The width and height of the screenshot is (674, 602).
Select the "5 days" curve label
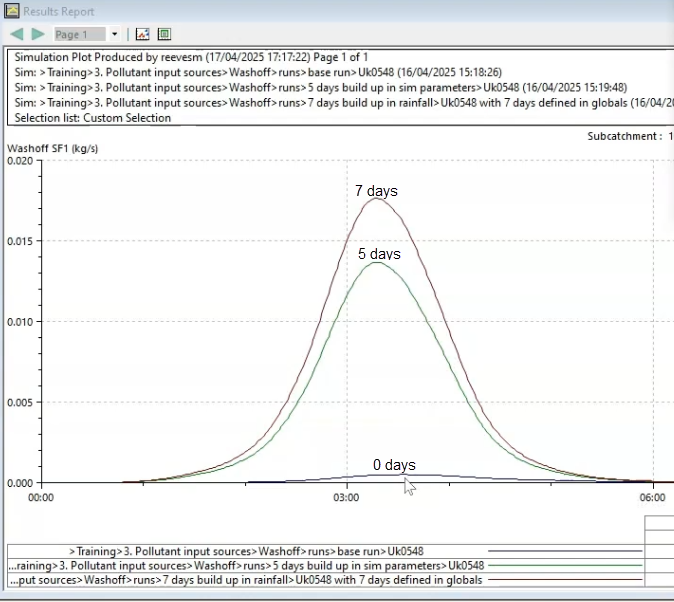tap(379, 254)
